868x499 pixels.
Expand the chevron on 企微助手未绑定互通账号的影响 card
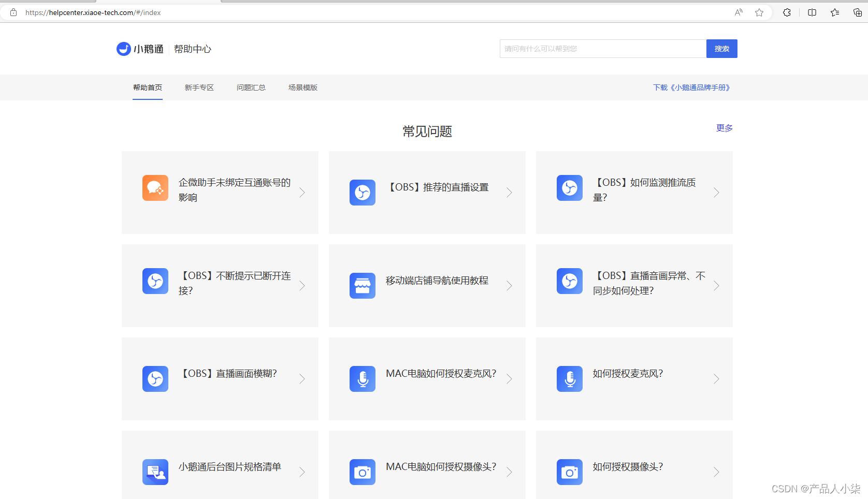(302, 193)
